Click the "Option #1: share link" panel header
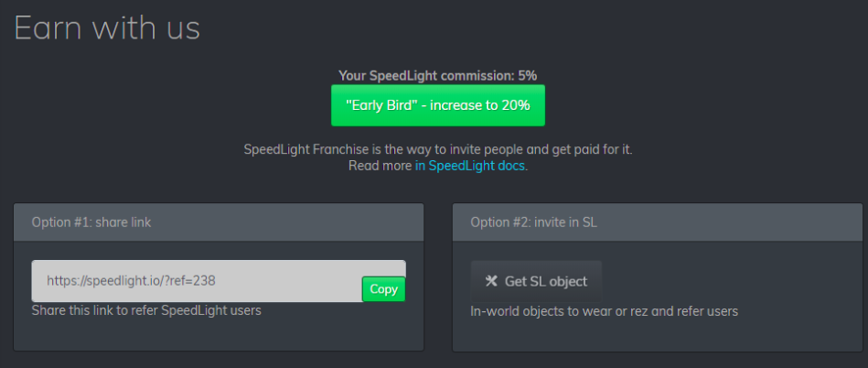This screenshot has height=368, width=868. 219,222
